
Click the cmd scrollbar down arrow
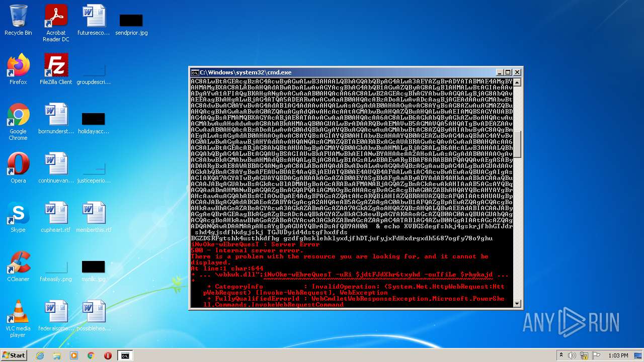click(x=517, y=303)
